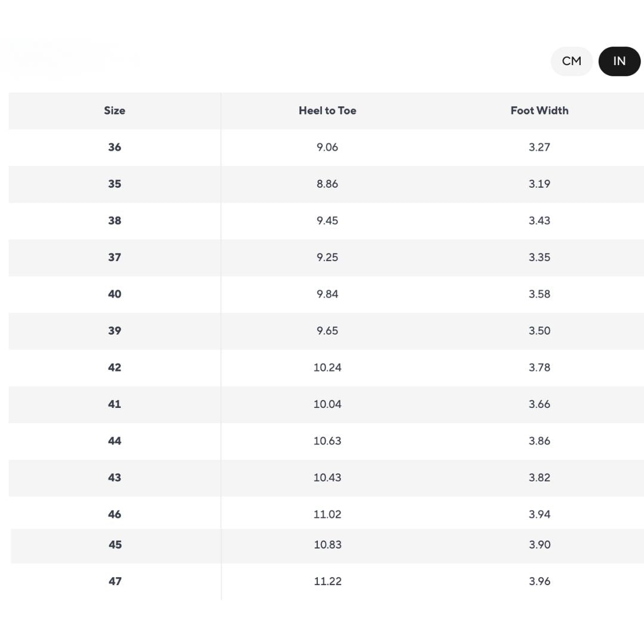Click the size 37 row label
This screenshot has width=644, height=644.
(x=114, y=257)
